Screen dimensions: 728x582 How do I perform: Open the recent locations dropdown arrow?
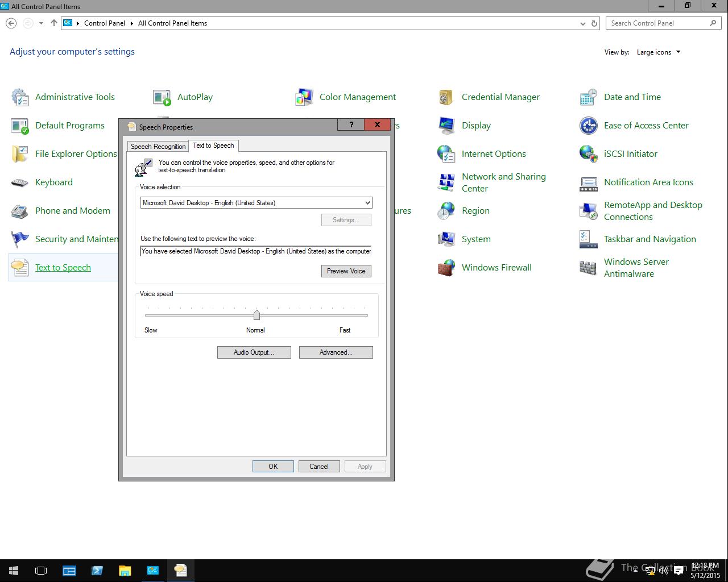[x=41, y=23]
